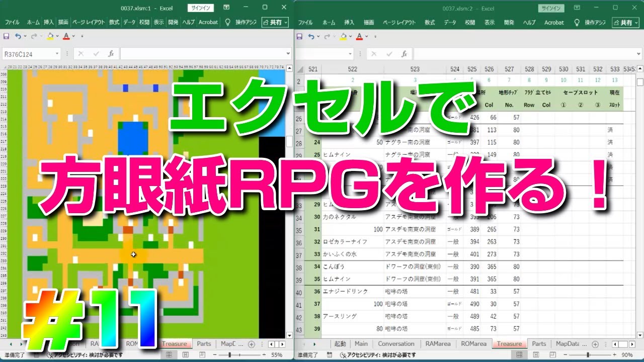Viewport: 644px width, 362px height.
Task: Open undo history dropdown in left window
Action: [25, 36]
